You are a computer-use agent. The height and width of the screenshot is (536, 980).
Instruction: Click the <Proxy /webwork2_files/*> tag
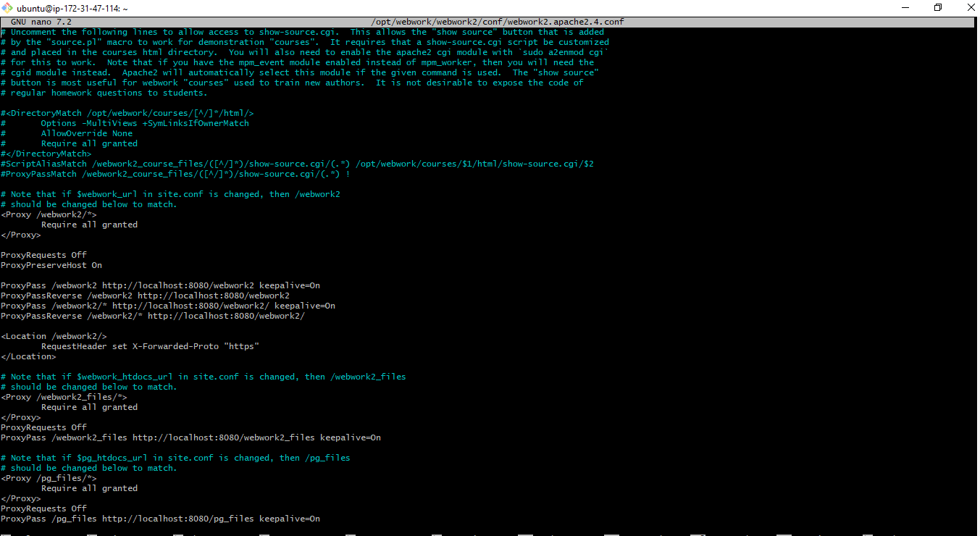click(64, 397)
